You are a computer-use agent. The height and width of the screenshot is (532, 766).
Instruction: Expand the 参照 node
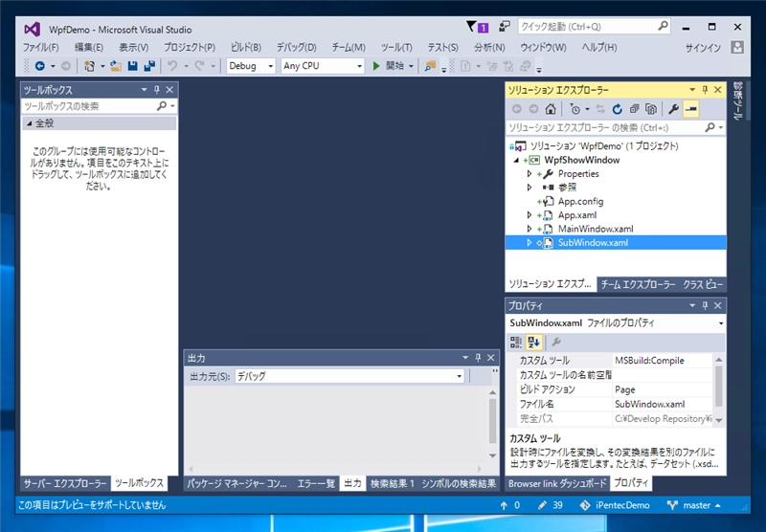tap(529, 188)
